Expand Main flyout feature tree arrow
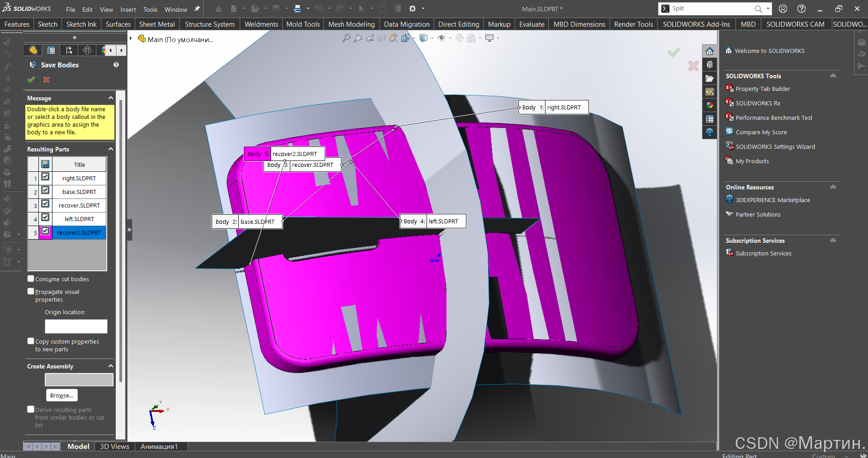 pos(131,39)
